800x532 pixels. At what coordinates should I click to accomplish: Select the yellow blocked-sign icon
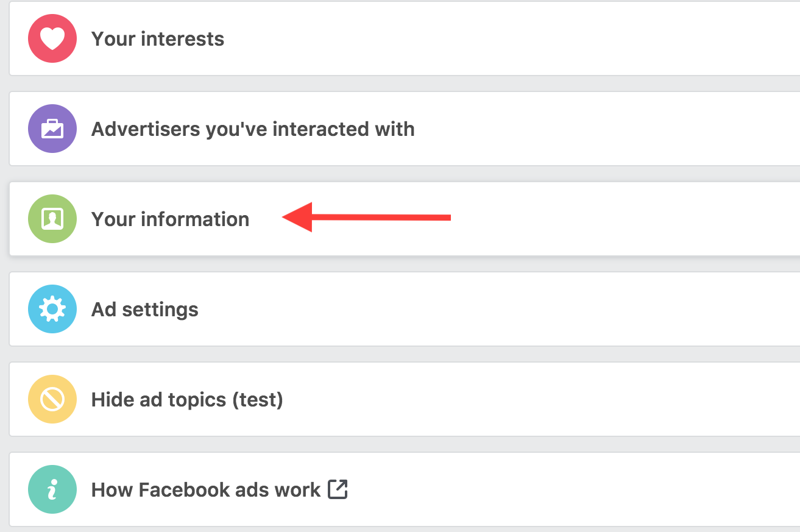coord(52,399)
